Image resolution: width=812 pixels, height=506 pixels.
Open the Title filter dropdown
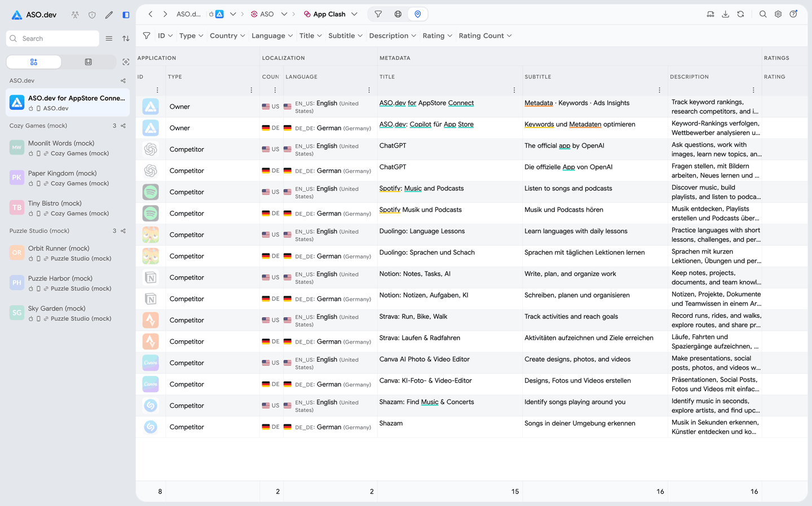(x=311, y=35)
